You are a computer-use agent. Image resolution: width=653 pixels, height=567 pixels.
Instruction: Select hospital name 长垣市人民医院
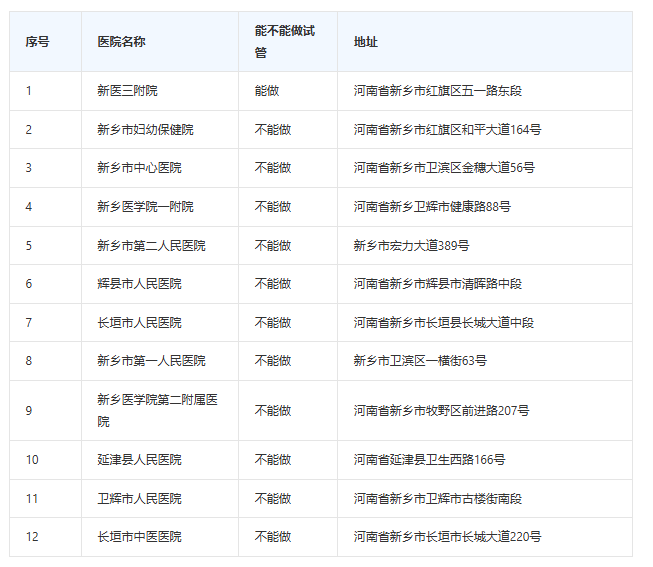click(x=140, y=322)
